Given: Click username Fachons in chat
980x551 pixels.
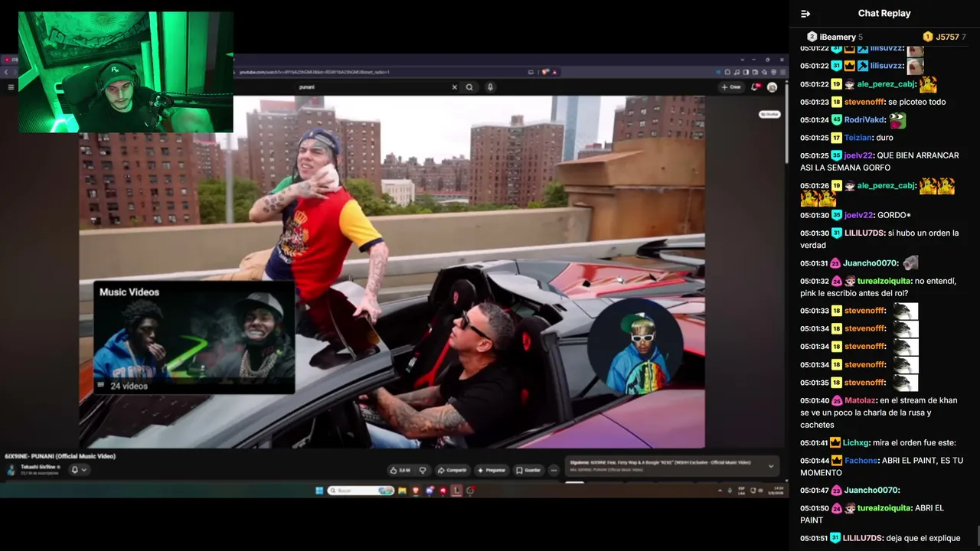Looking at the screenshot, I should [x=861, y=461].
